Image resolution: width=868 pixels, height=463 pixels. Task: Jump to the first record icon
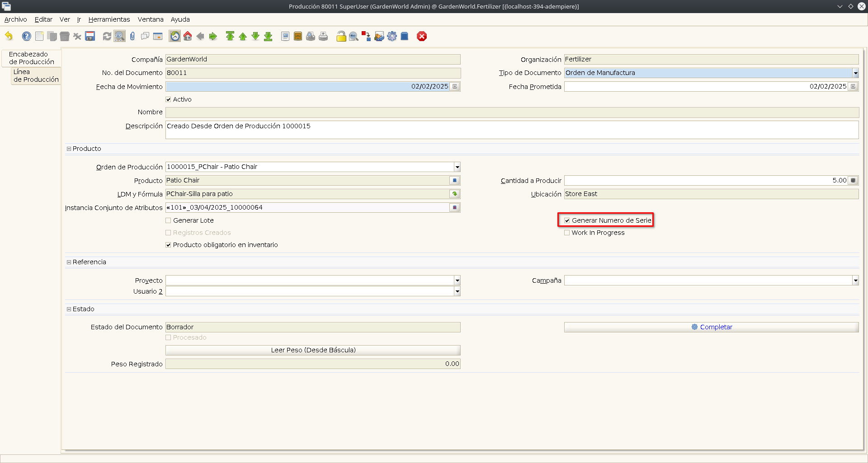230,36
